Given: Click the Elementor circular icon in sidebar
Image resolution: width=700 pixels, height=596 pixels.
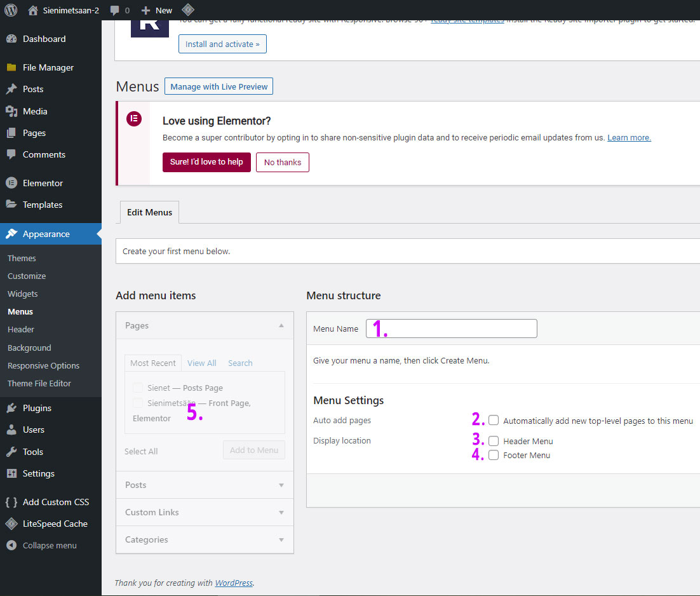Looking at the screenshot, I should 11,183.
